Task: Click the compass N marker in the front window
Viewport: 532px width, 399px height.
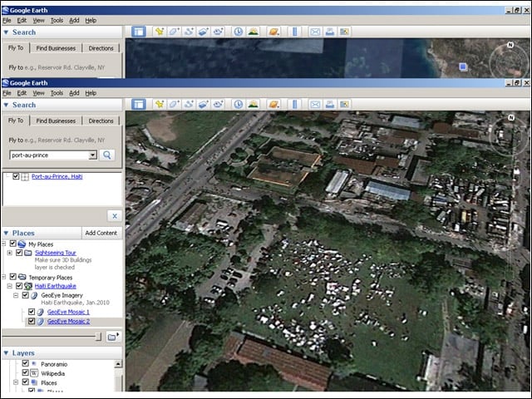Action: tap(511, 118)
